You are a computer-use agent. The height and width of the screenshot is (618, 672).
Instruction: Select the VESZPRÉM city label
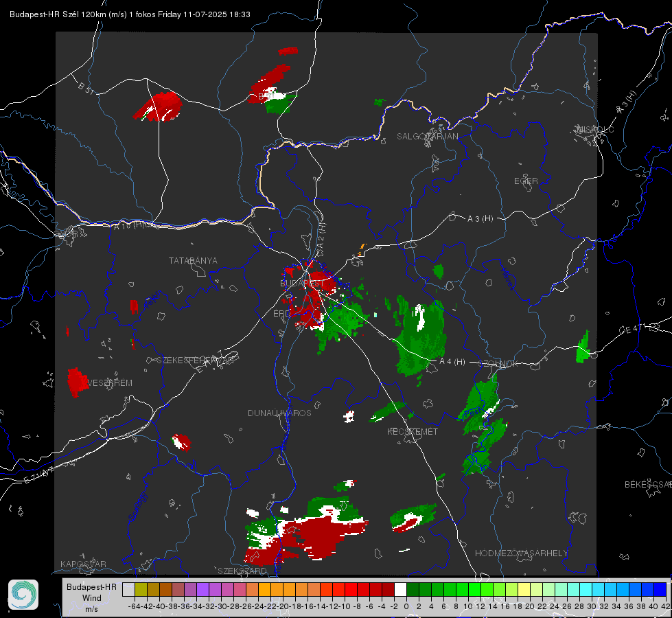coord(110,383)
